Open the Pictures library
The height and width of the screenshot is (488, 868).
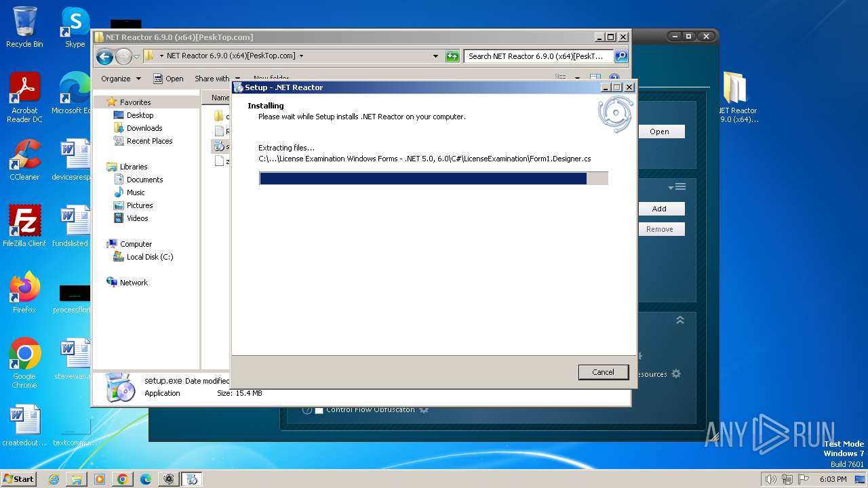coord(140,205)
